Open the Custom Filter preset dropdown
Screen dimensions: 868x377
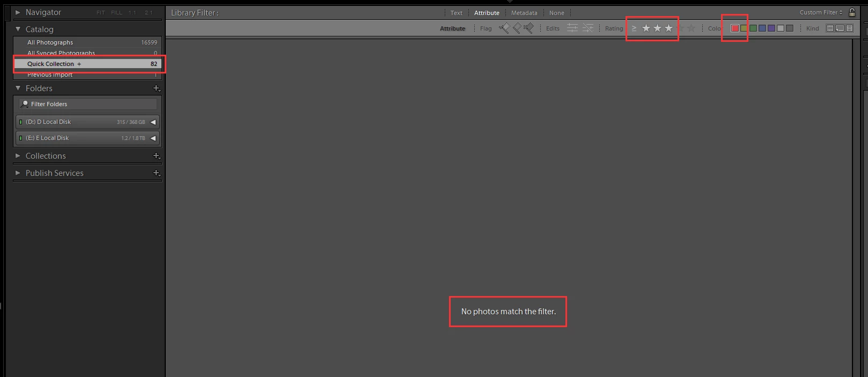[821, 12]
